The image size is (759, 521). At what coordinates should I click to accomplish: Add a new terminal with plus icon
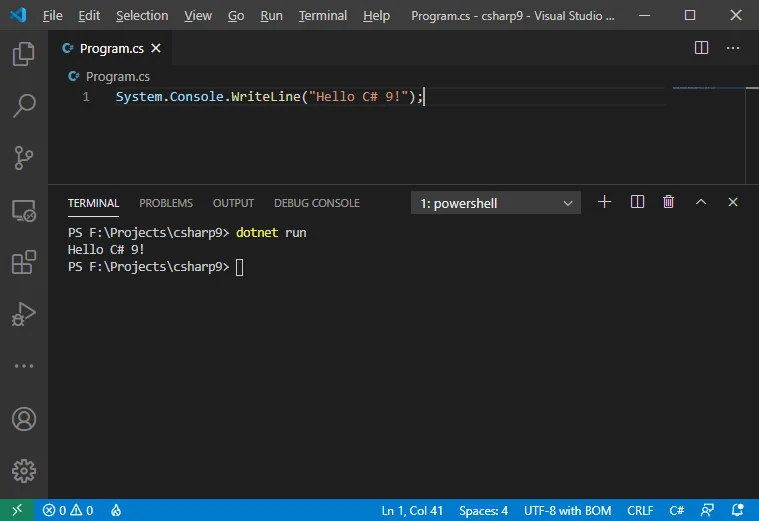[x=604, y=202]
